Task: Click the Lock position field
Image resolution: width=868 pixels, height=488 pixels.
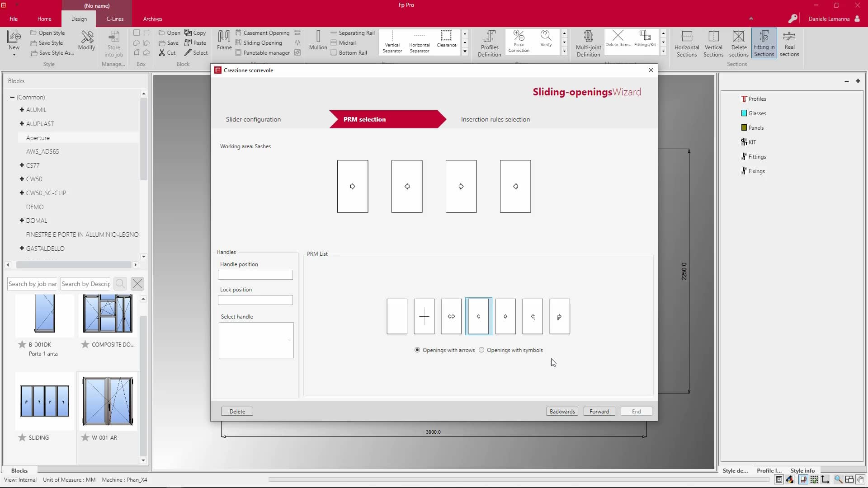Action: (255, 300)
